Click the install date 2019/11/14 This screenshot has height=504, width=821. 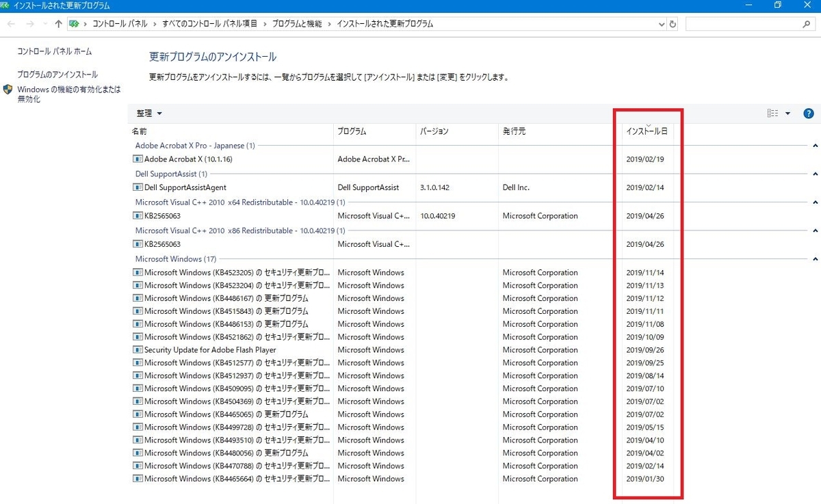click(x=645, y=273)
